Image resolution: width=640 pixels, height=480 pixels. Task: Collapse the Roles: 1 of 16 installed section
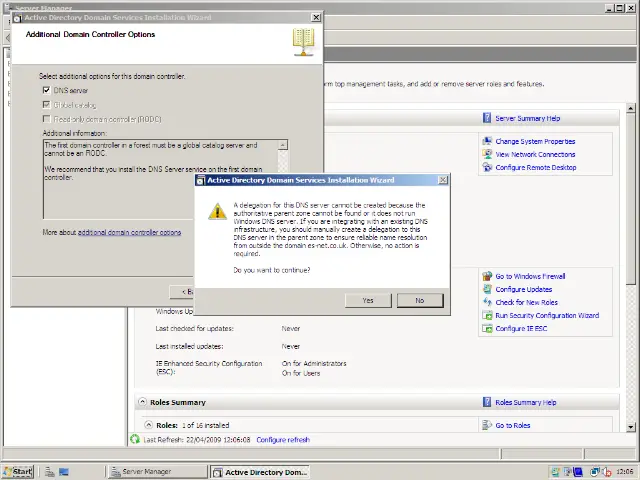coord(149,424)
